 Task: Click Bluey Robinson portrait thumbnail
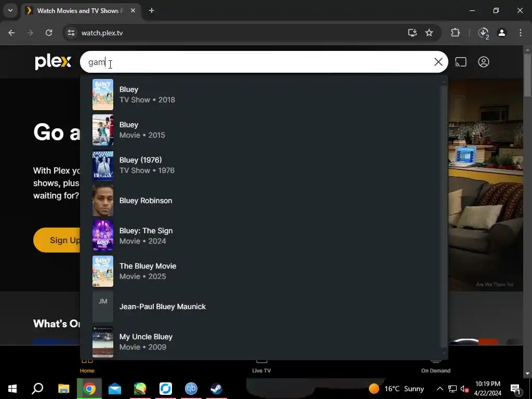(103, 201)
